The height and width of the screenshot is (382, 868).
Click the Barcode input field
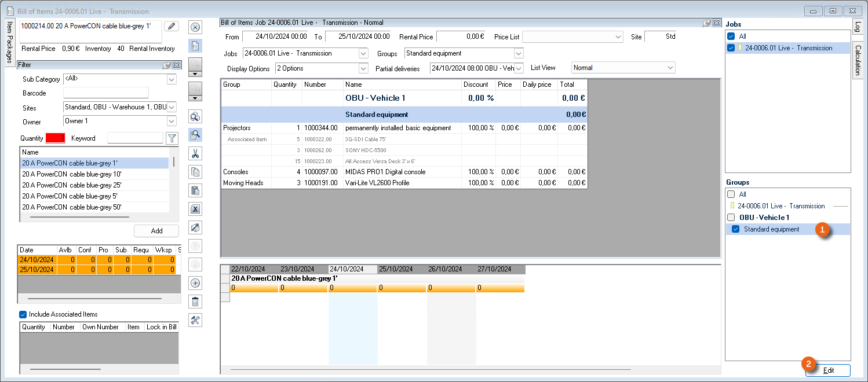105,93
